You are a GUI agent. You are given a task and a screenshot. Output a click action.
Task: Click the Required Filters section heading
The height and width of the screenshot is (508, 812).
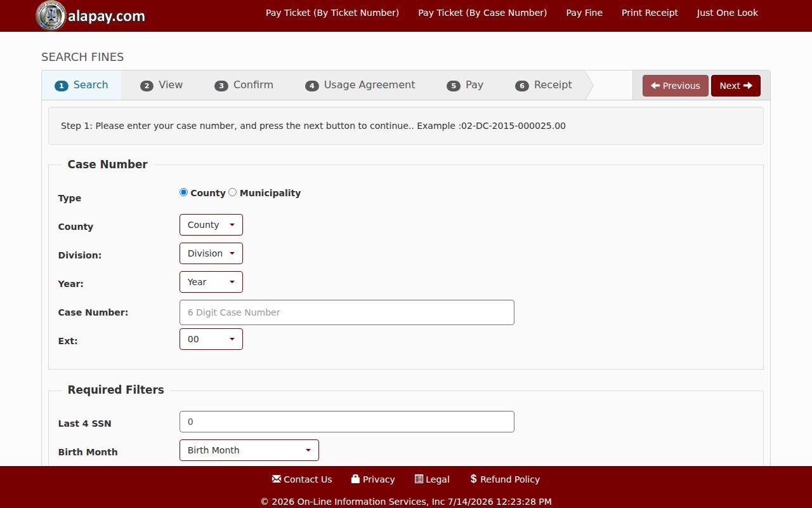click(116, 390)
